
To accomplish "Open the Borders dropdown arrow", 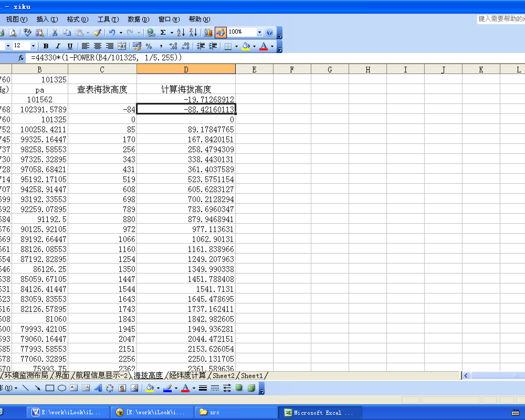I will tap(236, 46).
